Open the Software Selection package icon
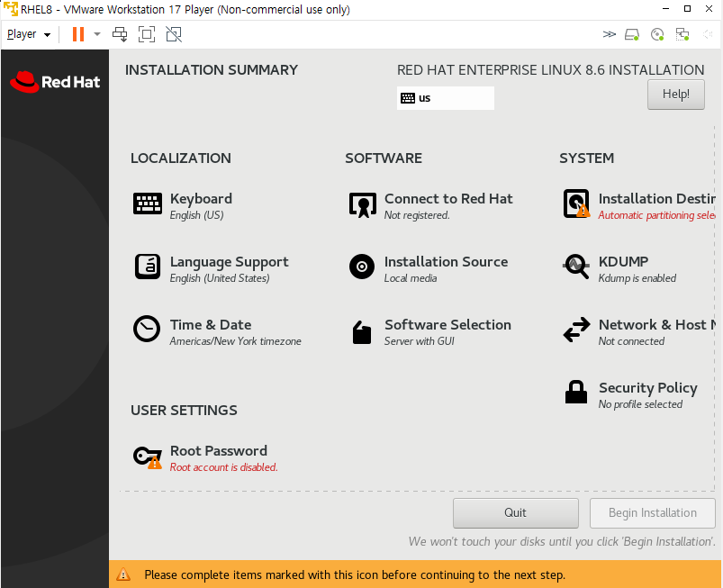The image size is (723, 588). [362, 332]
